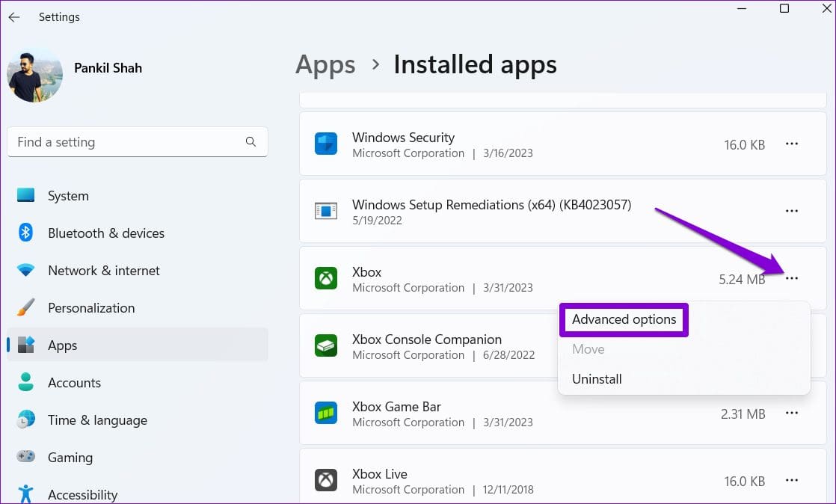
Task: Click the search magnifier icon
Action: 251,142
